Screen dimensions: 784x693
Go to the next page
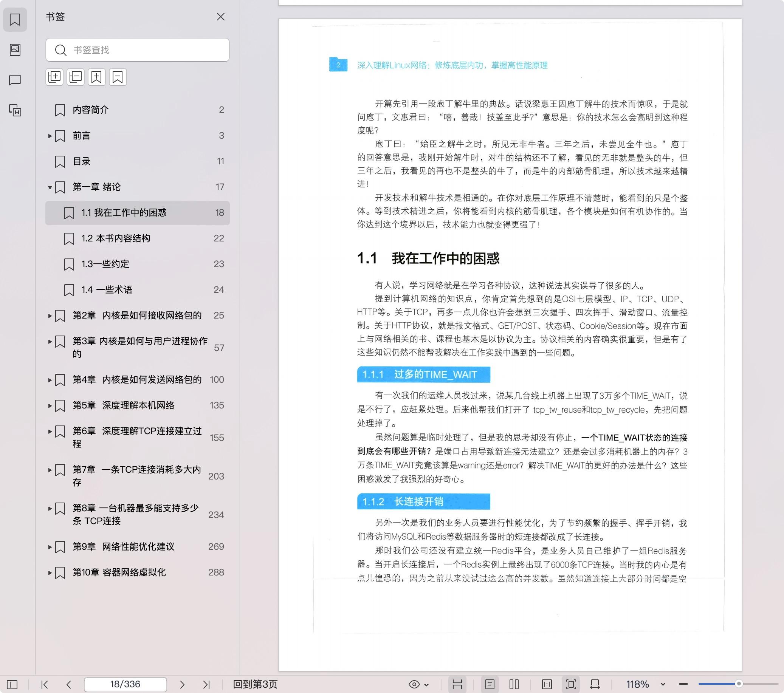182,684
